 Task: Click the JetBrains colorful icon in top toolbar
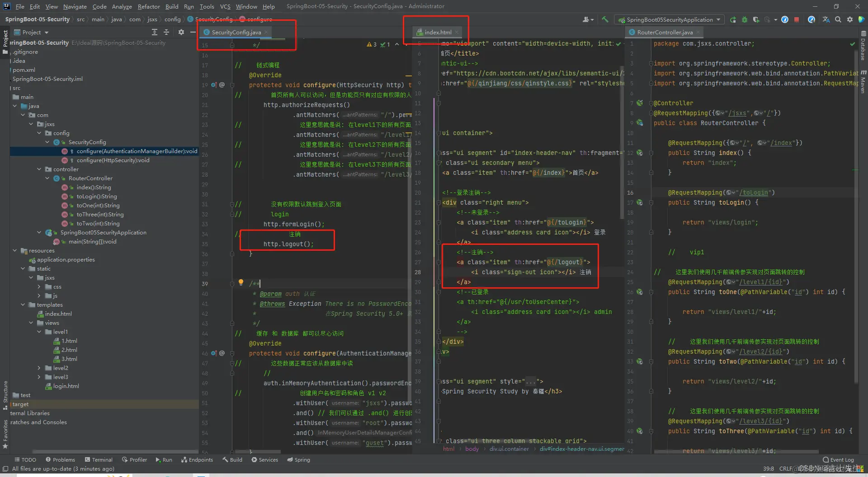[862, 19]
